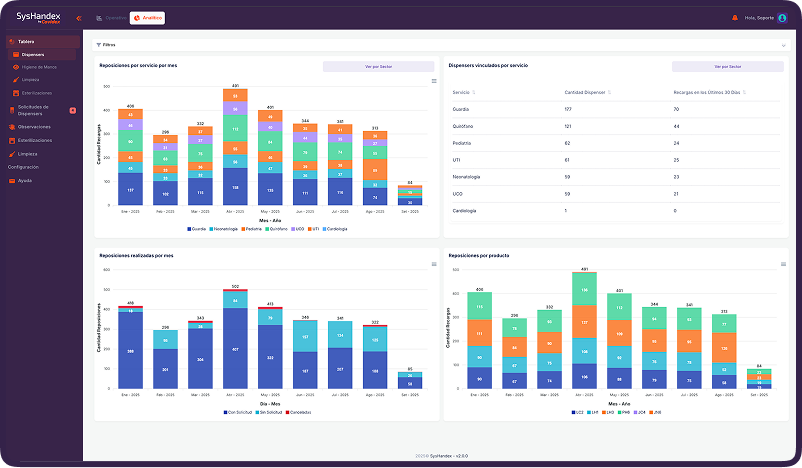Viewport: 802px width, 468px height.
Task: Open chart menu of Reposiciones por servicio
Action: [x=434, y=81]
